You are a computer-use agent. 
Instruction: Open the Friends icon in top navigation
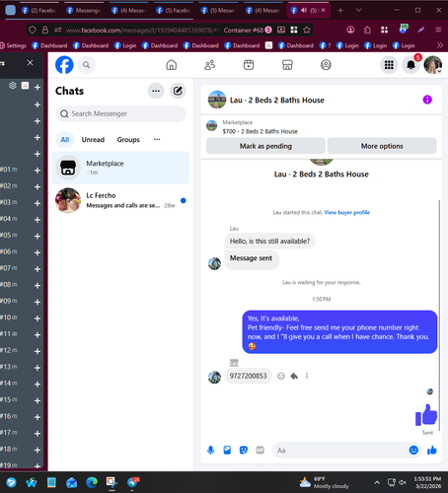tap(210, 65)
